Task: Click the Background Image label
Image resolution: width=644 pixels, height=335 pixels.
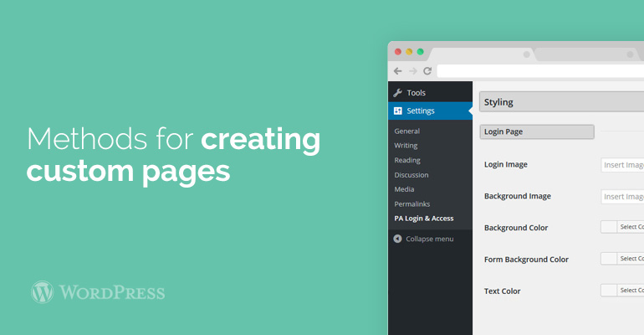Action: click(518, 196)
